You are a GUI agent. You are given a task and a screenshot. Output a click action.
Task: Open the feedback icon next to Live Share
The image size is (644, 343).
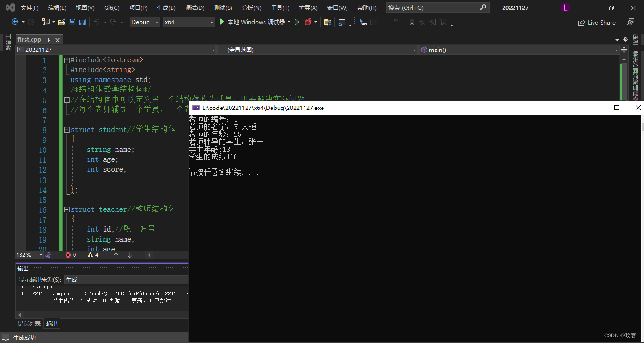click(x=631, y=22)
